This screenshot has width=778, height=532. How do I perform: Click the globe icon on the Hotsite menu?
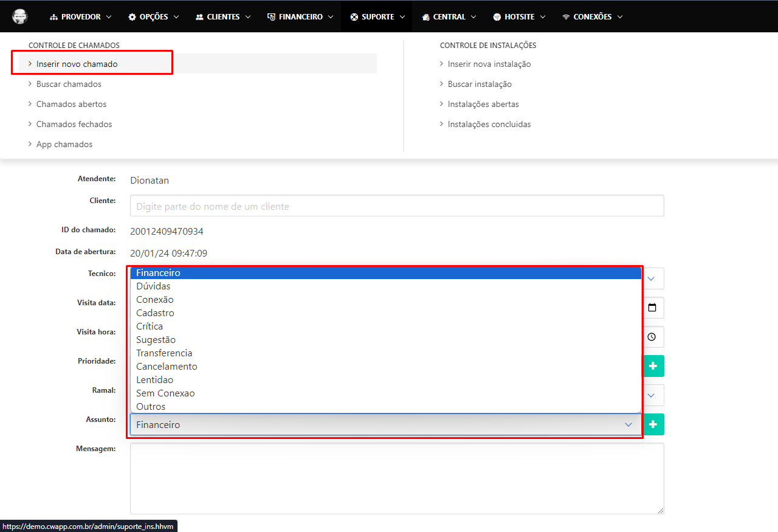496,16
